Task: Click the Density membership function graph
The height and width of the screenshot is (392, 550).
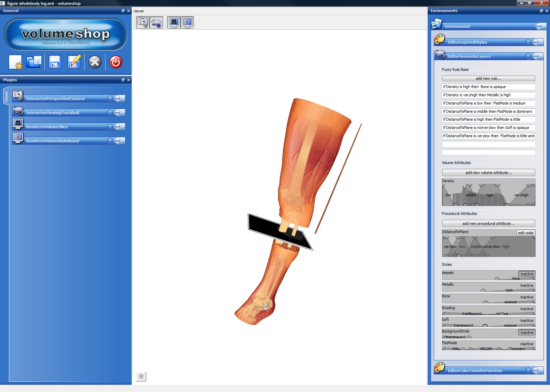Action: point(488,194)
